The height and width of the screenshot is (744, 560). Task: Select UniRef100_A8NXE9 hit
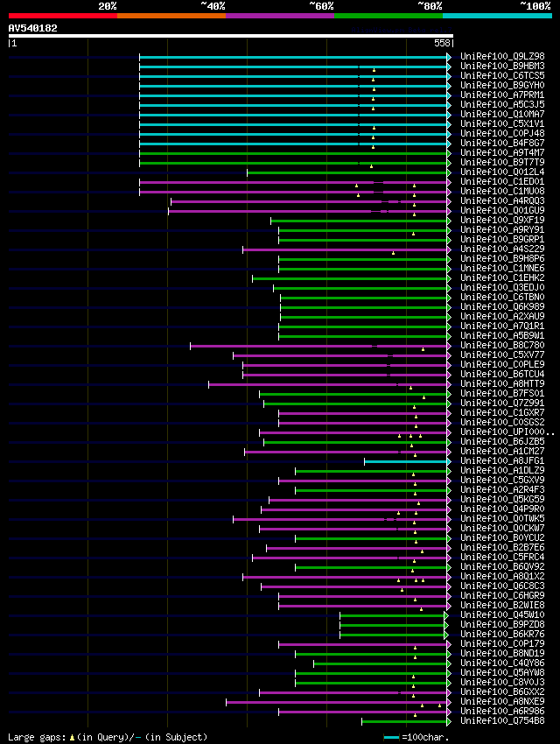coord(502,701)
